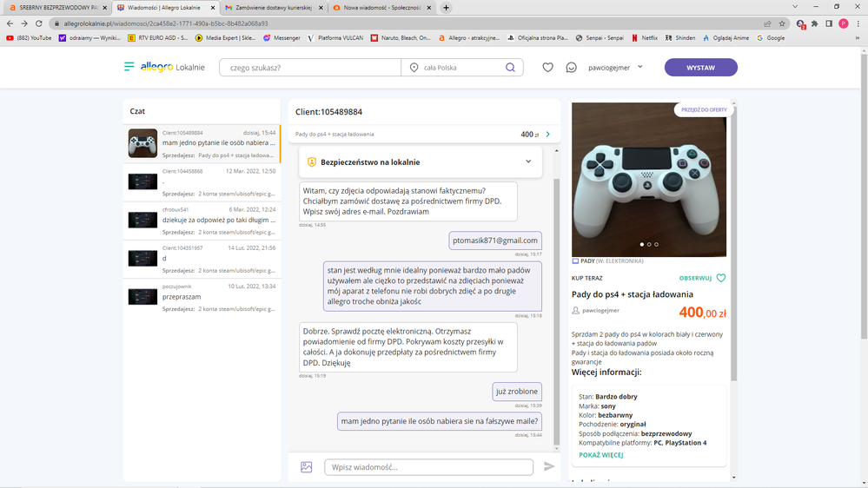The width and height of the screenshot is (868, 488).
Task: Click the send message arrow icon
Action: 549,466
